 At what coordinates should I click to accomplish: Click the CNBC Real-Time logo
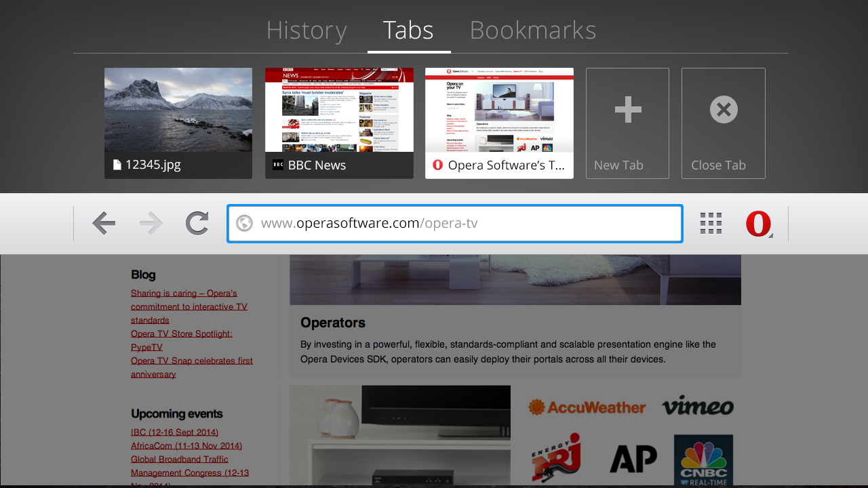click(x=703, y=460)
